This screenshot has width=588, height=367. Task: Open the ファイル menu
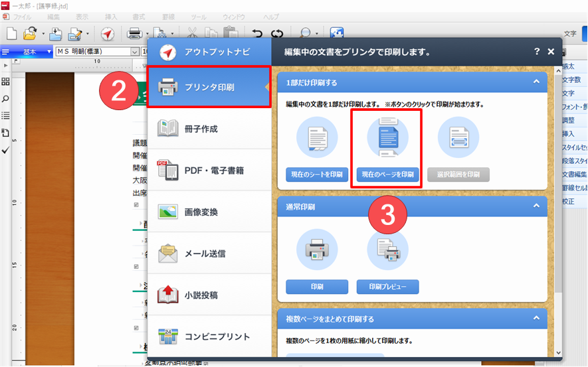coord(22,17)
